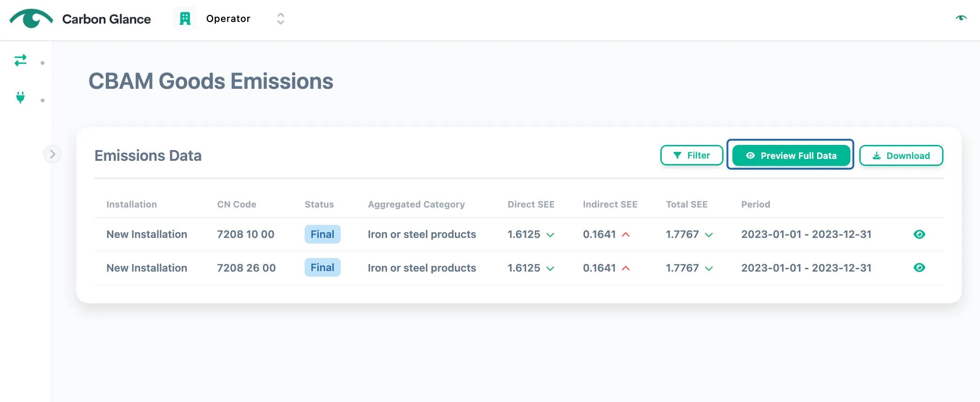The width and height of the screenshot is (980, 402).
Task: Expand Direct SEE chevron for 7208 26 00
Action: click(x=550, y=268)
